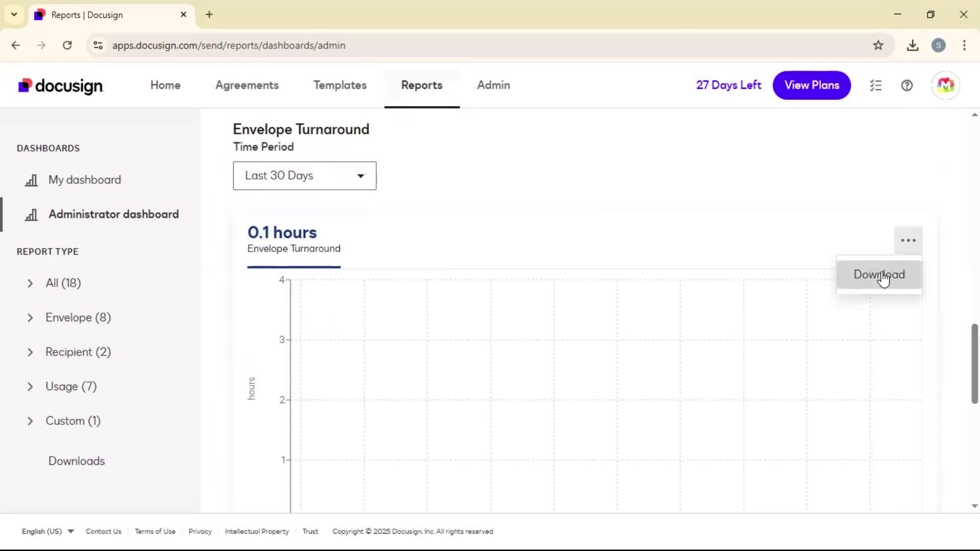This screenshot has height=551, width=980.
Task: Open the user profile avatar menu
Action: coord(946,85)
